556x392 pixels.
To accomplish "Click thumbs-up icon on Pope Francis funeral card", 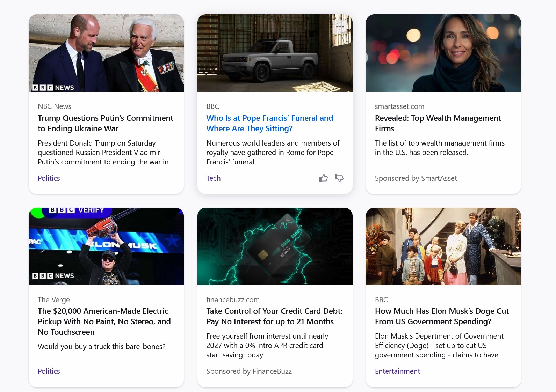I will coord(324,178).
